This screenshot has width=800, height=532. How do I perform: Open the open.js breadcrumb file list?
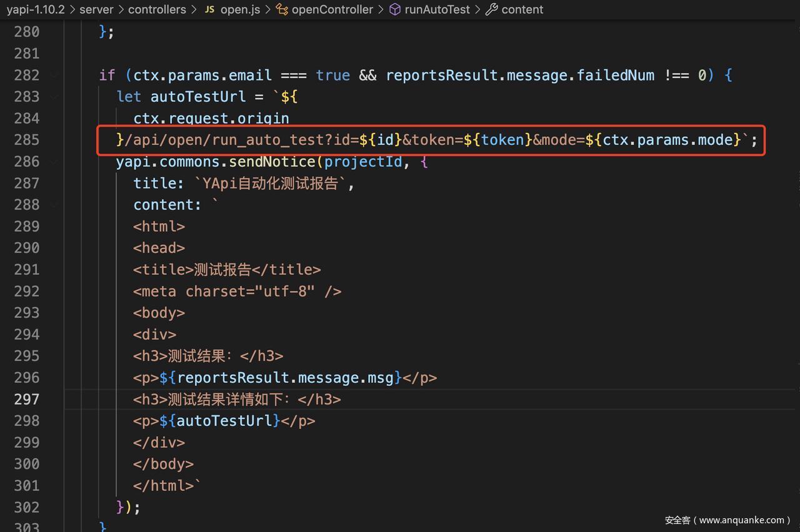[x=240, y=9]
